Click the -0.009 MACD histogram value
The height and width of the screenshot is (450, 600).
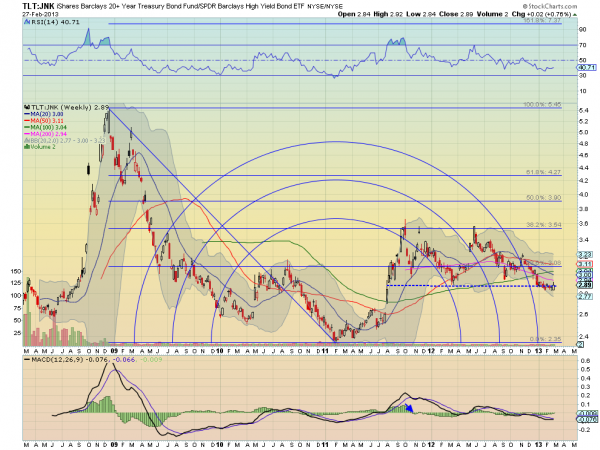[x=151, y=360]
